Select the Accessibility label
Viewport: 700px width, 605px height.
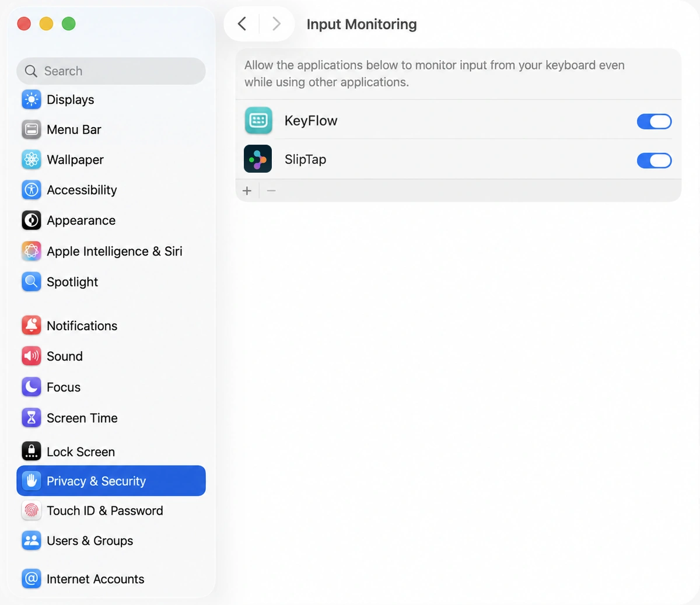tap(82, 190)
